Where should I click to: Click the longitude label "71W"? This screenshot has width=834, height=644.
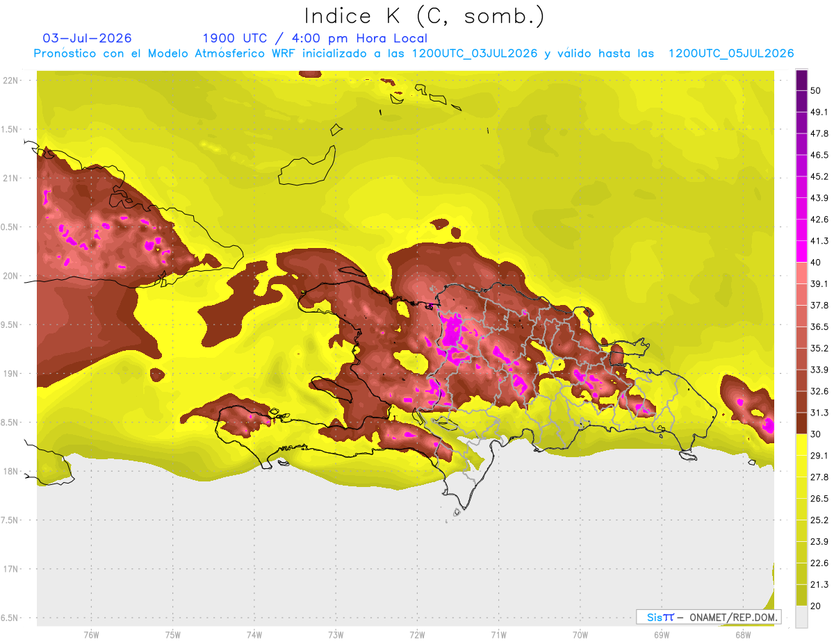click(498, 635)
